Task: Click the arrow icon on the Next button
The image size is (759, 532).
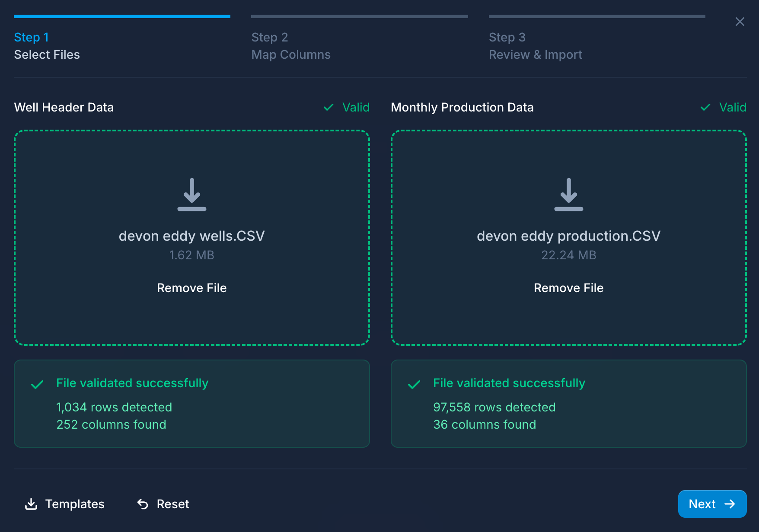Action: click(730, 504)
